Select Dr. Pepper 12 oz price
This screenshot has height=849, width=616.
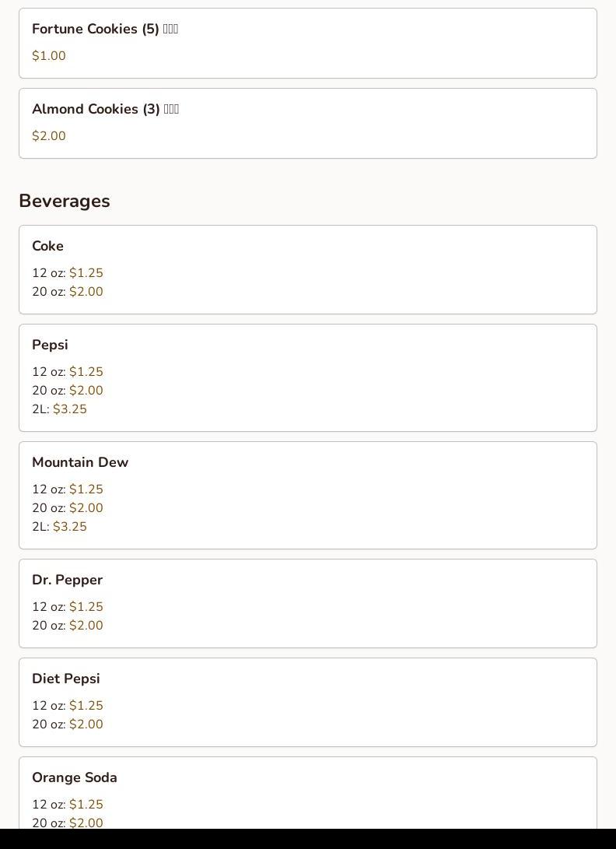pyautogui.click(x=86, y=607)
